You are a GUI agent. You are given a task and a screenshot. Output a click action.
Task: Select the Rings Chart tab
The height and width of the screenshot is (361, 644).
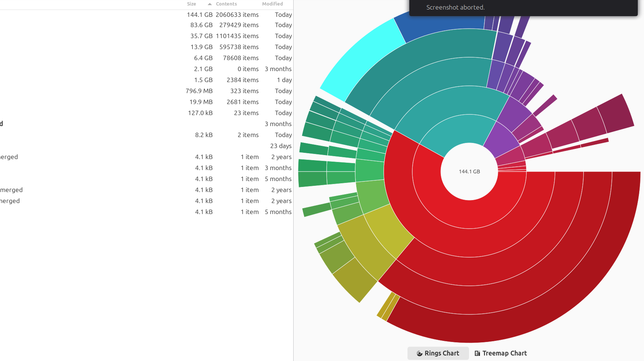pyautogui.click(x=438, y=353)
